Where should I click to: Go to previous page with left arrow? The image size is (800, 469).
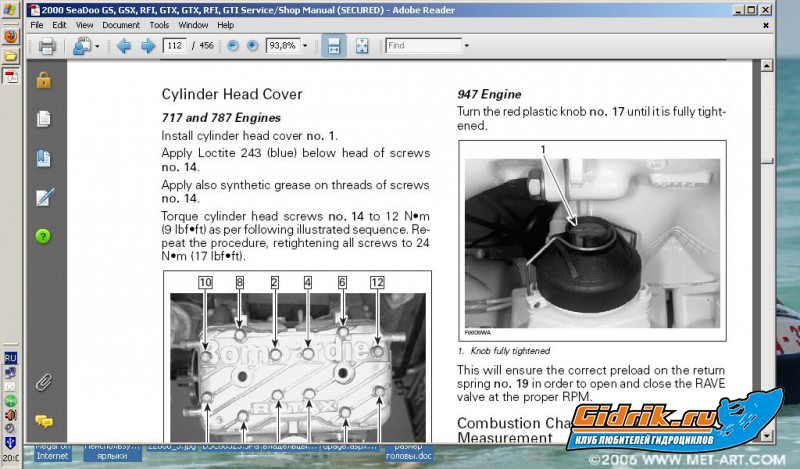(124, 46)
